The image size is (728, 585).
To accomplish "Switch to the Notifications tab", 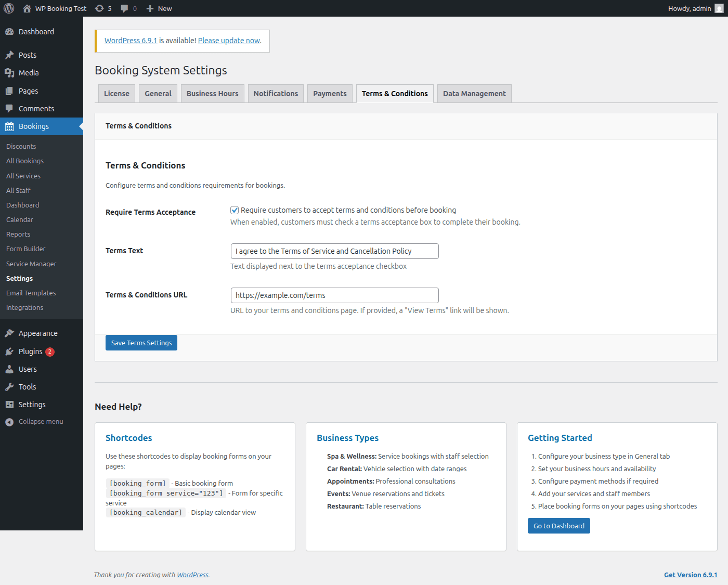I will click(276, 93).
